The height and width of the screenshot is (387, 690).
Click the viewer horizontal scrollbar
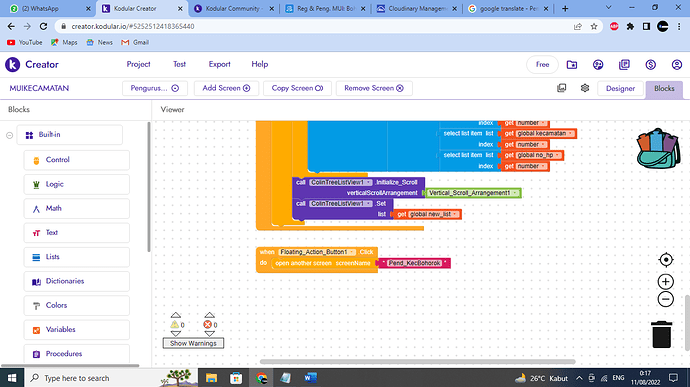[417, 362]
